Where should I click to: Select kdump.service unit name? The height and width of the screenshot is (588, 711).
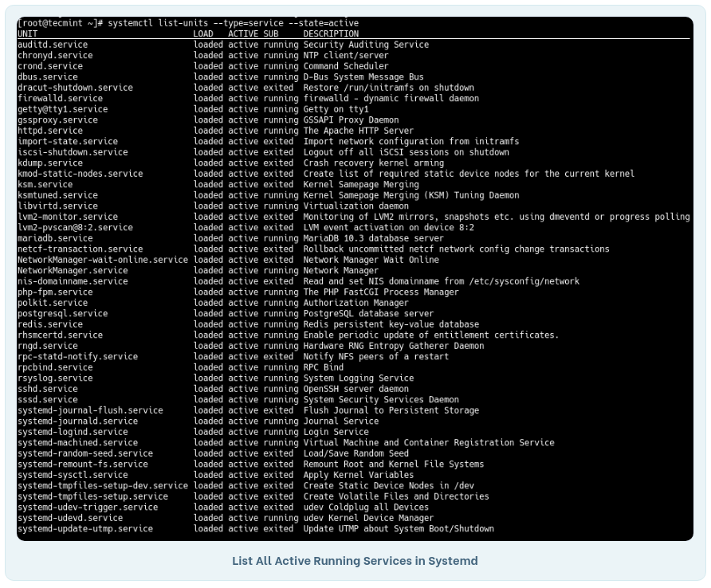pos(50,163)
